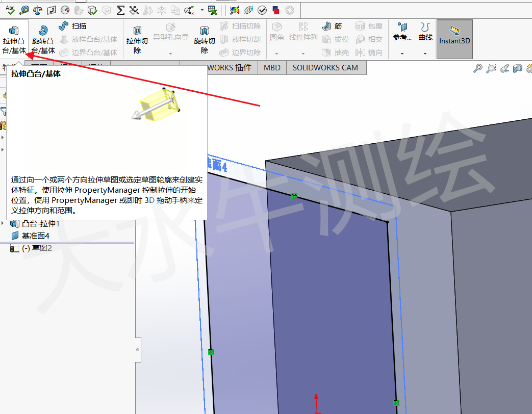Click the Extruded Cut (拉伸切除) tool
532x414 pixels.
[x=137, y=40]
